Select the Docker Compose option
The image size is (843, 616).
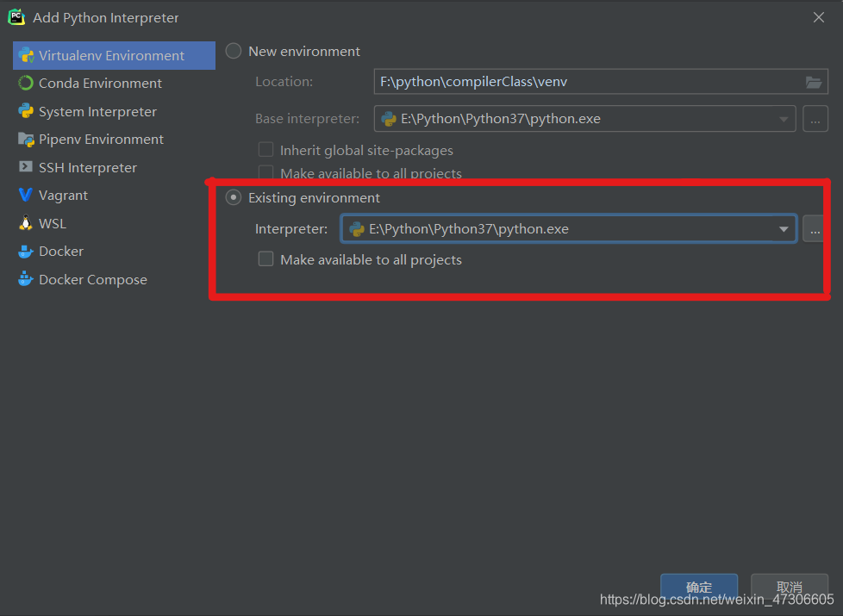pyautogui.click(x=91, y=279)
